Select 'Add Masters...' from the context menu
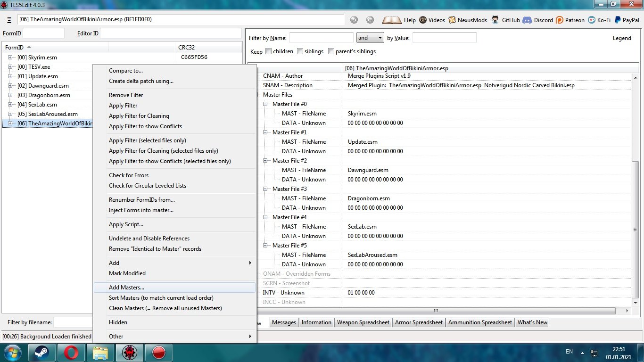The image size is (644, 362). click(x=126, y=288)
